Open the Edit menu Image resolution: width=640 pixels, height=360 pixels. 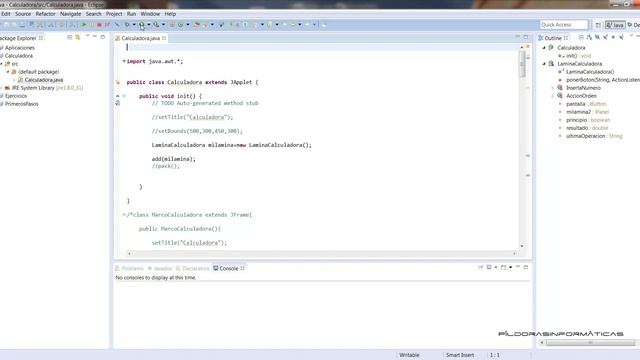click(6, 14)
